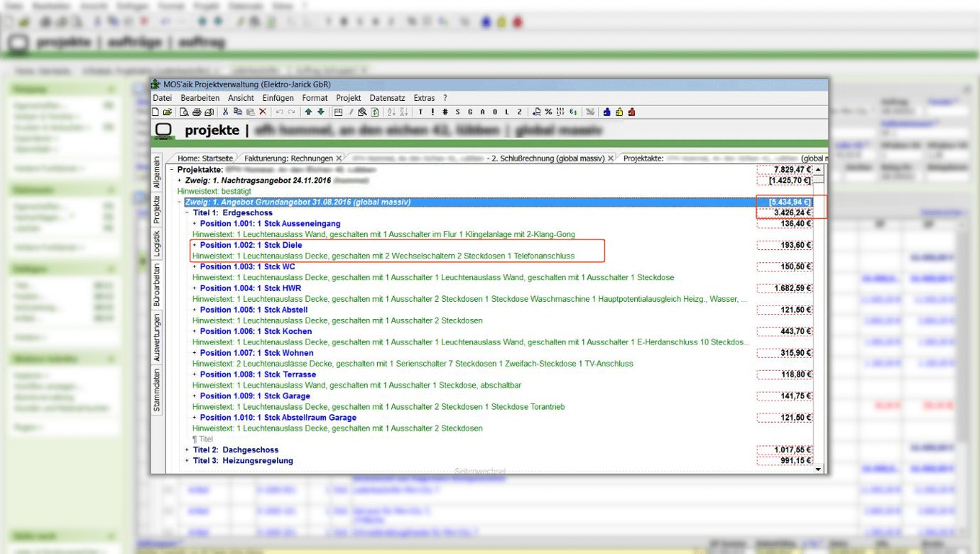Expand Titel 2: Dachgeschoss
This screenshot has height=554, width=980.
pyautogui.click(x=187, y=450)
